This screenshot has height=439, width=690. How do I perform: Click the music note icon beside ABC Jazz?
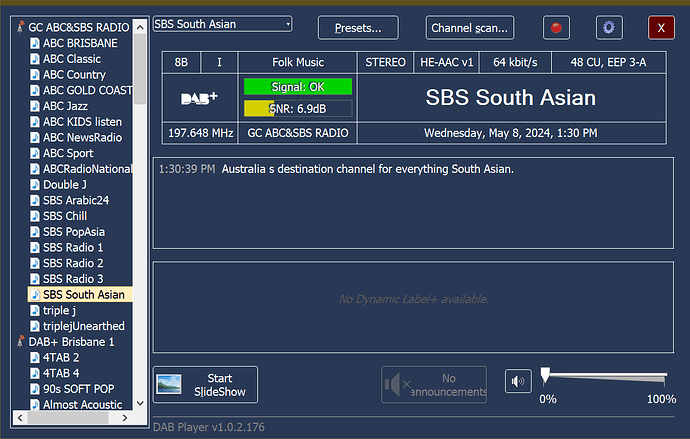(34, 106)
